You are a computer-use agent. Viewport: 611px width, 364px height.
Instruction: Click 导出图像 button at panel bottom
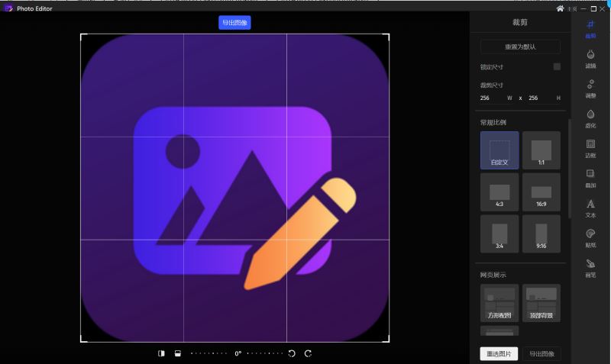[541, 354]
